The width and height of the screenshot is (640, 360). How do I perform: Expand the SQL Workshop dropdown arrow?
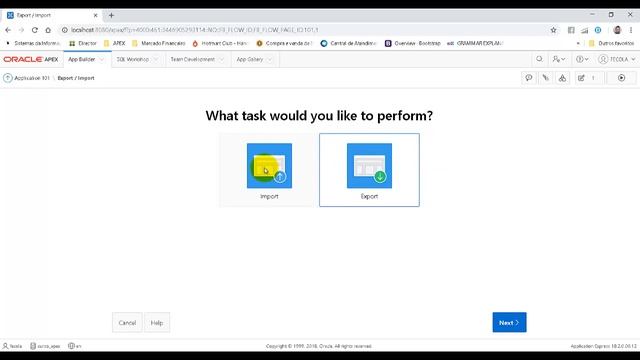click(156, 60)
